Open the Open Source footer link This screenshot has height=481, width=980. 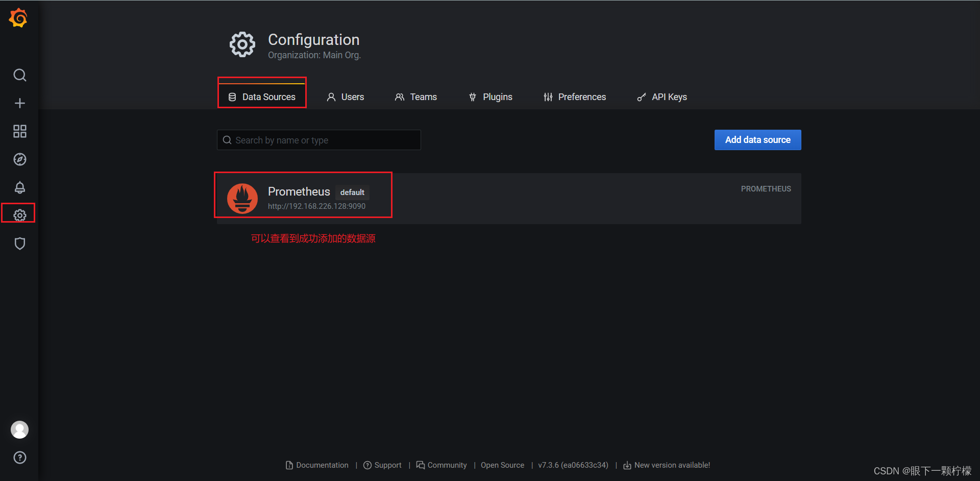click(x=502, y=465)
